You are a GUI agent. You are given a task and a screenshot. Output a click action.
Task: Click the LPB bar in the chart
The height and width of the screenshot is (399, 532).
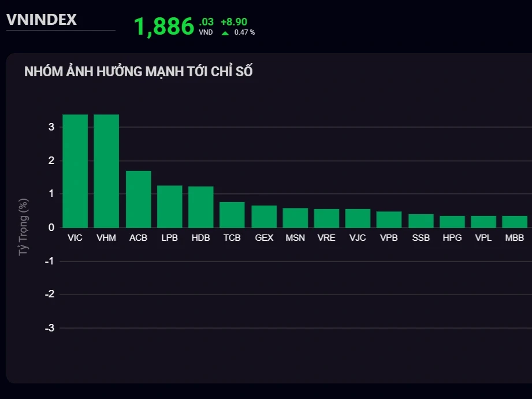(170, 207)
